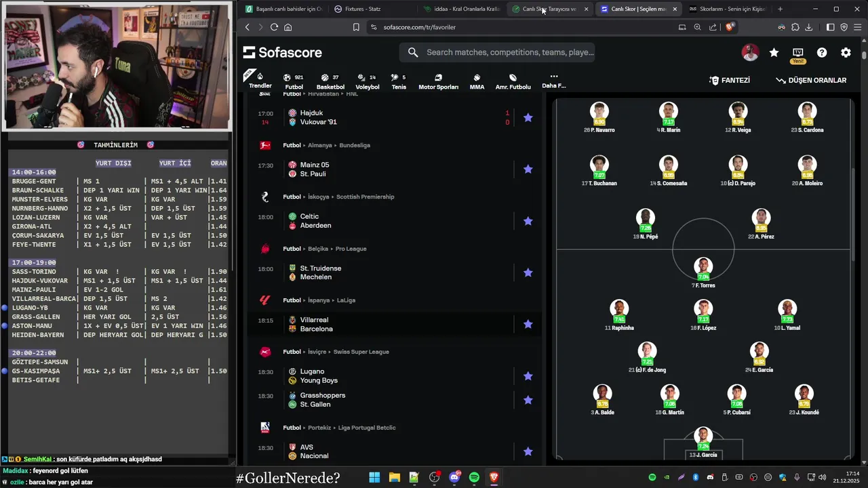Focus the Search matches input field
Image resolution: width=868 pixels, height=488 pixels.
(497, 52)
